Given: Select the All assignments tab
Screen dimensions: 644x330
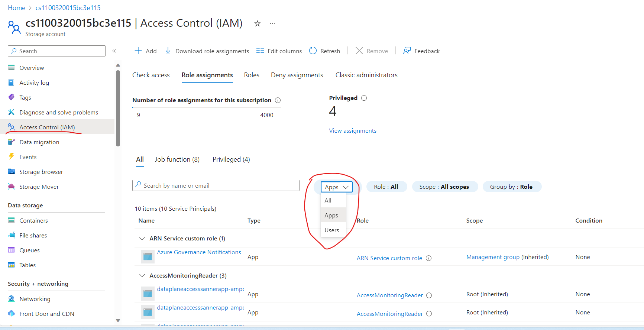Looking at the screenshot, I should [x=140, y=159].
